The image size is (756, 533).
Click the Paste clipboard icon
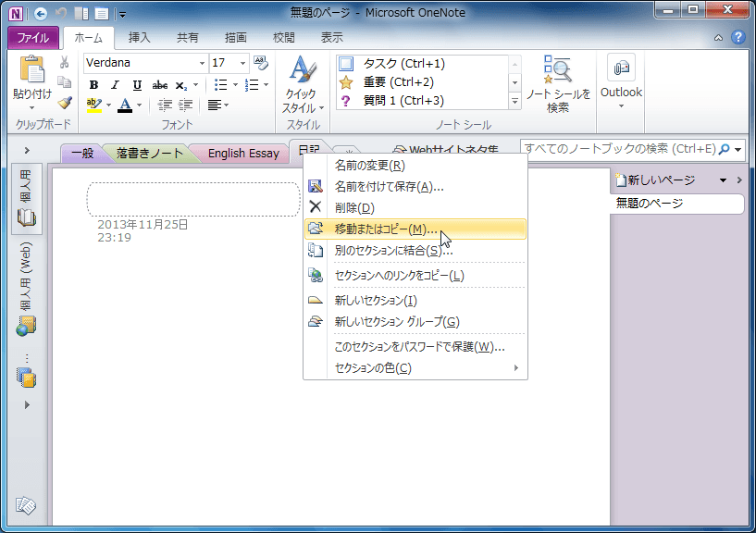pyautogui.click(x=31, y=69)
